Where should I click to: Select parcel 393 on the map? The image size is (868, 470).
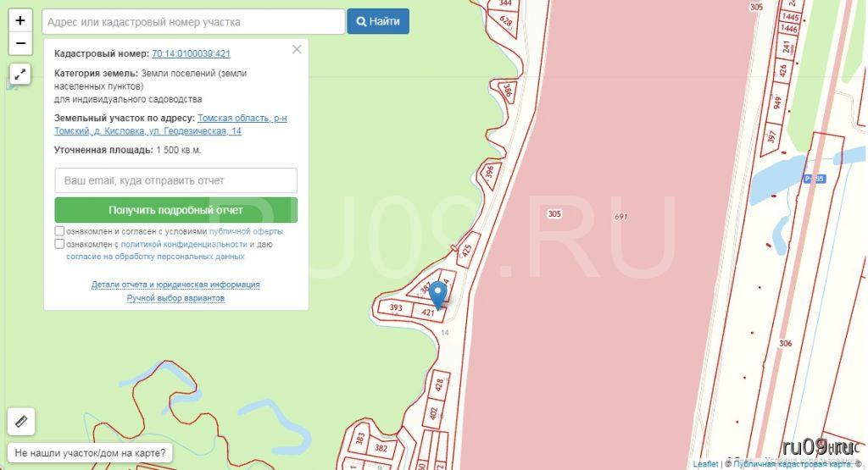tap(395, 307)
